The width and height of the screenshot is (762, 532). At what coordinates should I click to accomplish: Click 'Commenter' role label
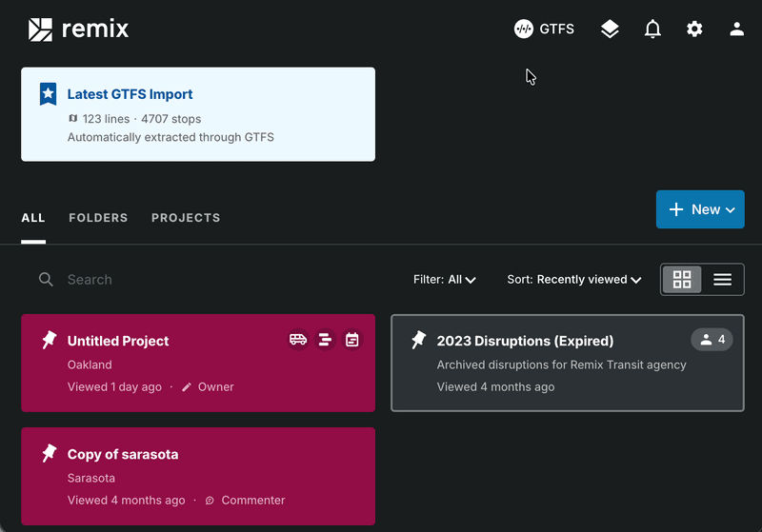pyautogui.click(x=253, y=501)
